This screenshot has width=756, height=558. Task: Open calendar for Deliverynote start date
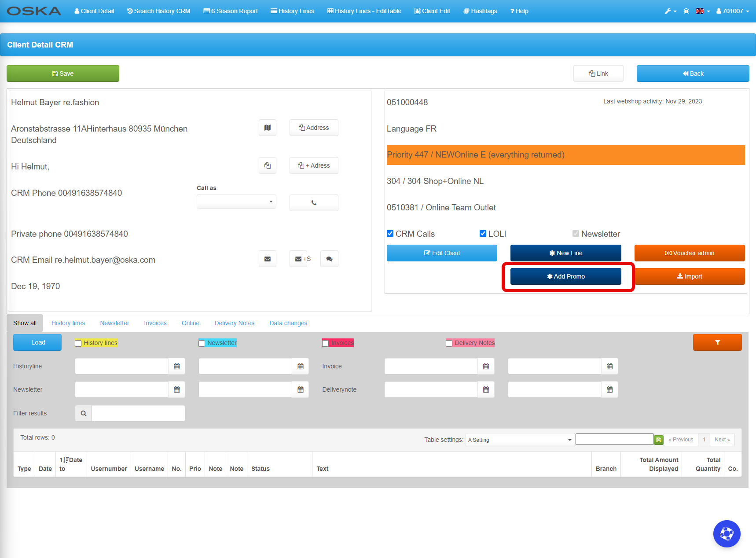tap(486, 389)
